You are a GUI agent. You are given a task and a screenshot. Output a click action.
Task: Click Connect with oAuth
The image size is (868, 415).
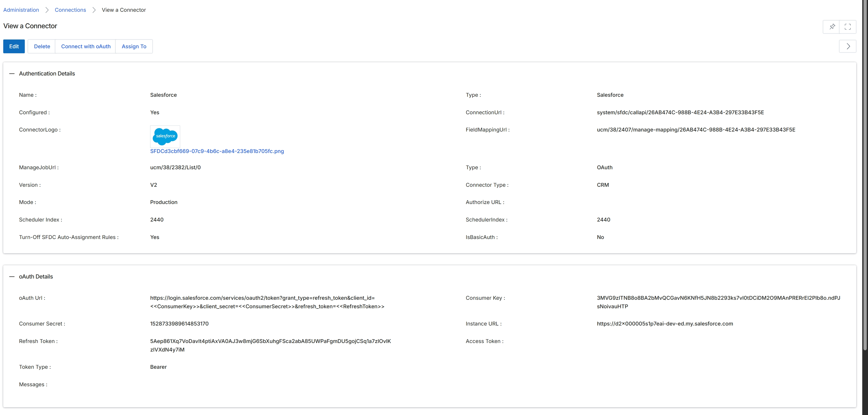(x=86, y=46)
